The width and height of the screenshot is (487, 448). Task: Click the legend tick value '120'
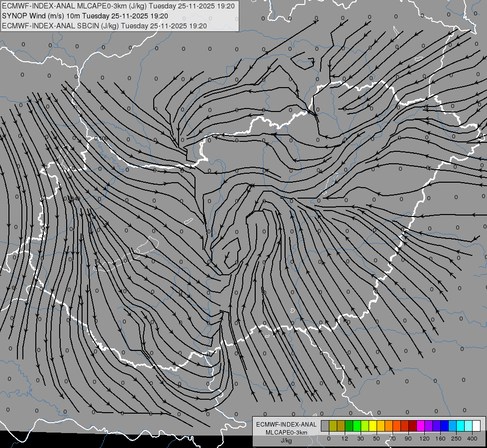pyautogui.click(x=424, y=439)
